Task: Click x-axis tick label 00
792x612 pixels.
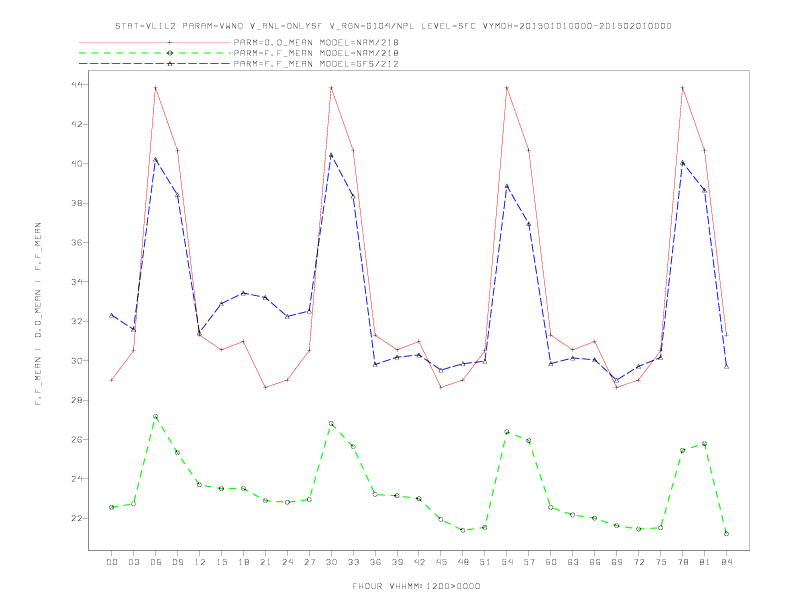Action: point(112,562)
